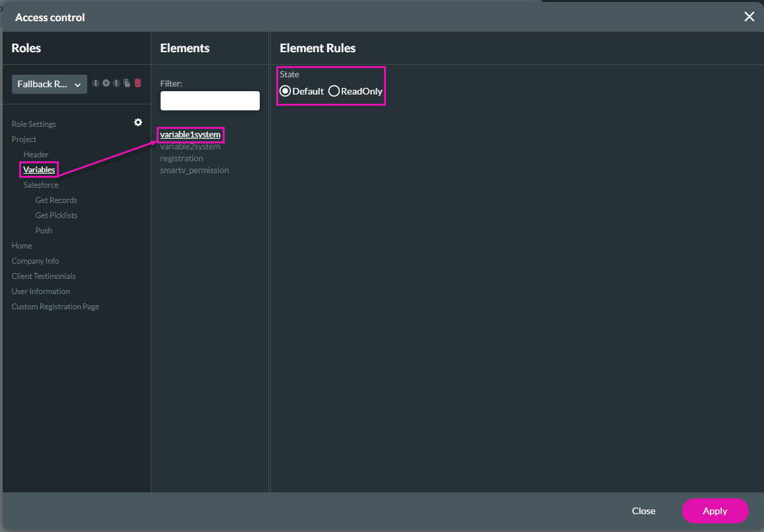Image resolution: width=764 pixels, height=532 pixels.
Task: Click the duplicate role copy icon
Action: click(127, 83)
